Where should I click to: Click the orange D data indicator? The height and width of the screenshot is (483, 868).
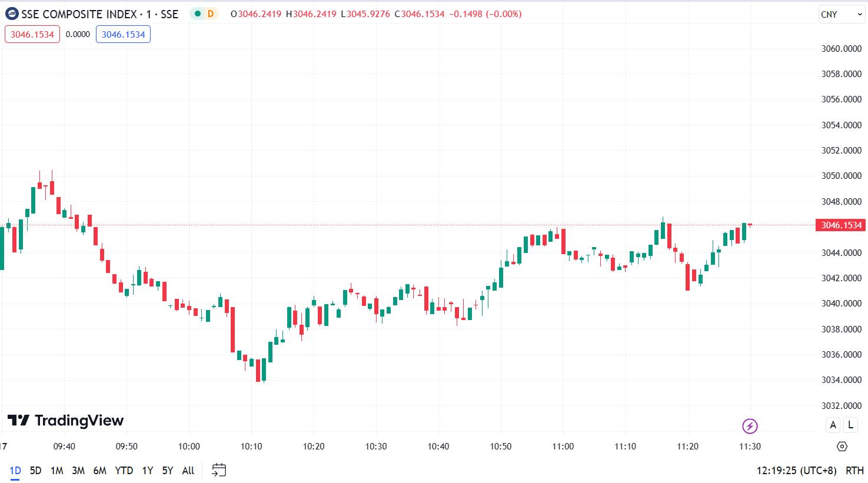(211, 14)
